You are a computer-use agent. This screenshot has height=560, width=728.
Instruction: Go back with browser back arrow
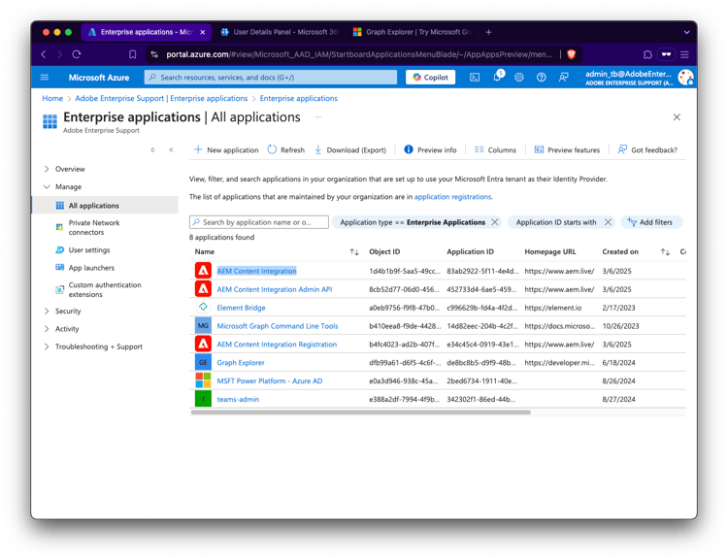(x=44, y=54)
